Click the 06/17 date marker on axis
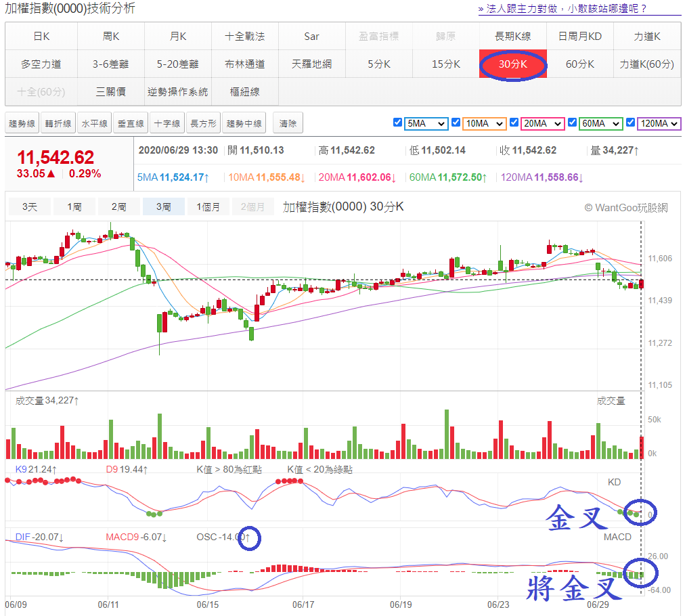 pyautogui.click(x=303, y=604)
